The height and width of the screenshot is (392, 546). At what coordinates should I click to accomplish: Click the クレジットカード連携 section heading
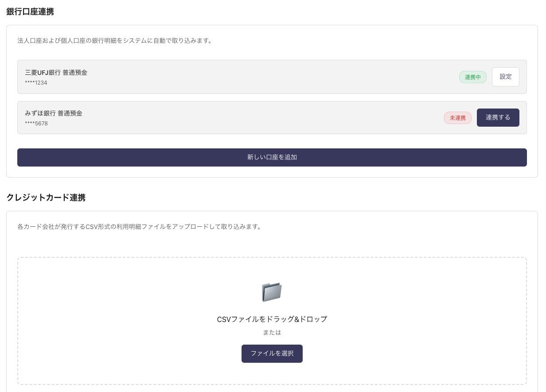coord(46,198)
